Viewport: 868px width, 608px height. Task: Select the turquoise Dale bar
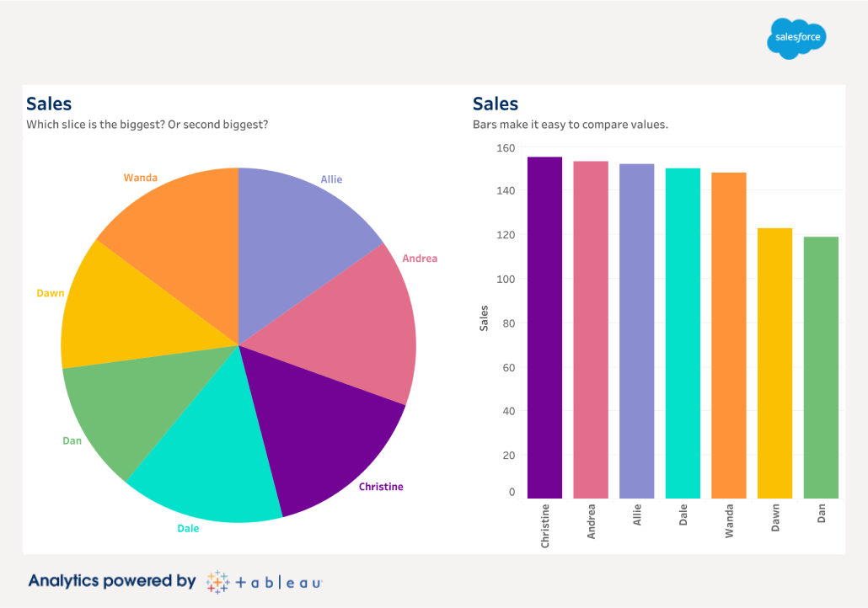coord(683,333)
